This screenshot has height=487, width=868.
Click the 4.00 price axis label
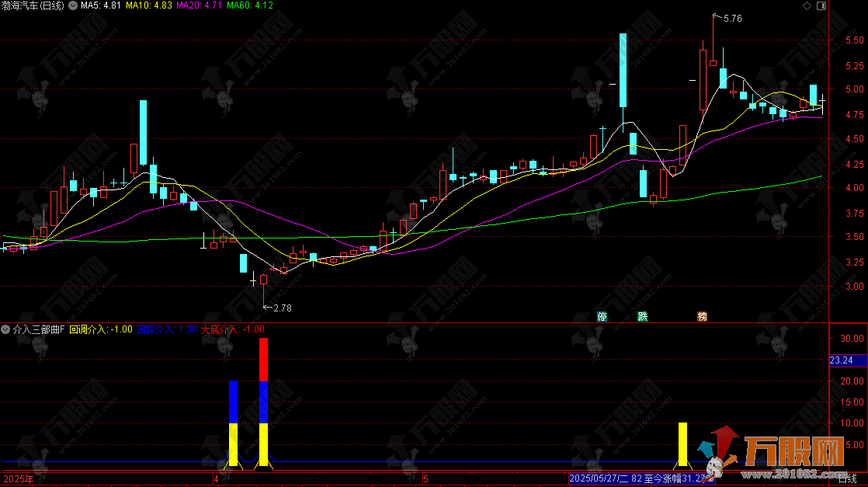854,188
